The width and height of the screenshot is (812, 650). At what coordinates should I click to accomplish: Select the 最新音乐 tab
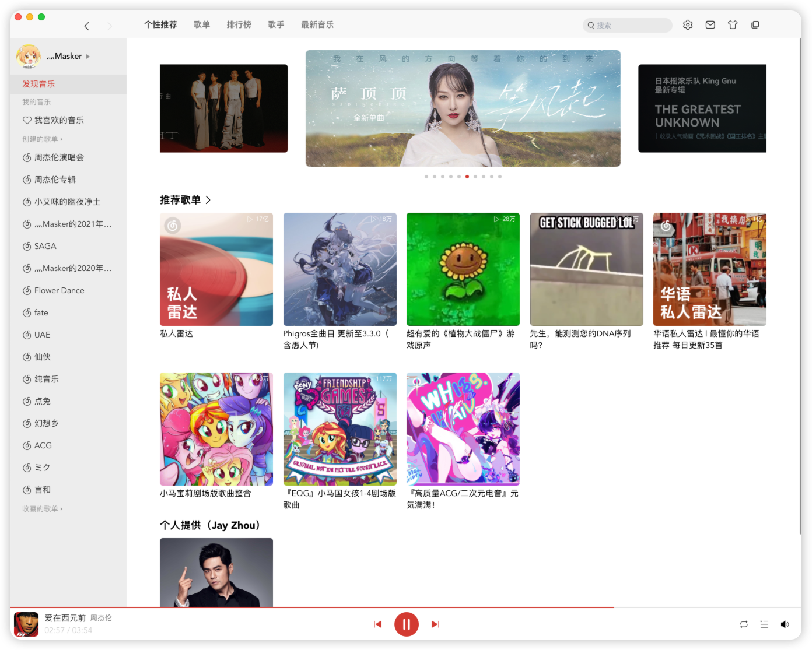pyautogui.click(x=317, y=24)
